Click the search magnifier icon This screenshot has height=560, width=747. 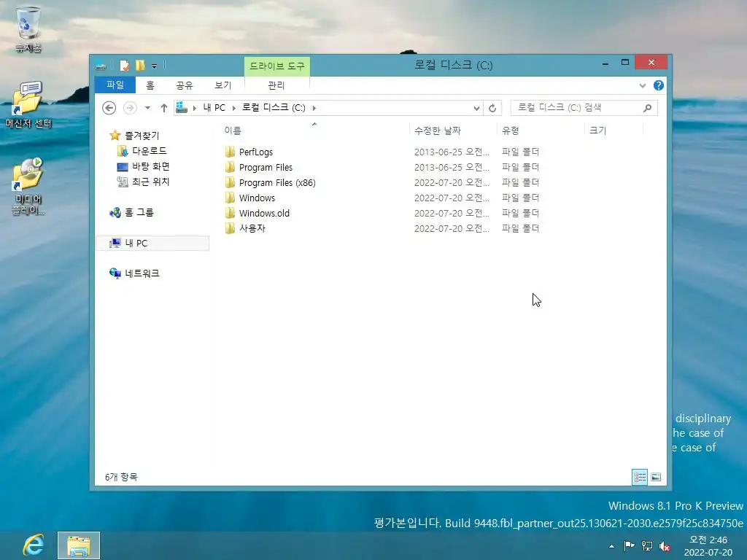(647, 108)
